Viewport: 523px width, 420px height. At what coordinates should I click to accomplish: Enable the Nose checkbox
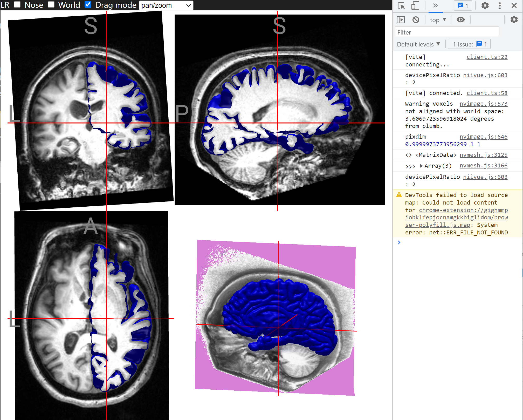[x=17, y=5]
